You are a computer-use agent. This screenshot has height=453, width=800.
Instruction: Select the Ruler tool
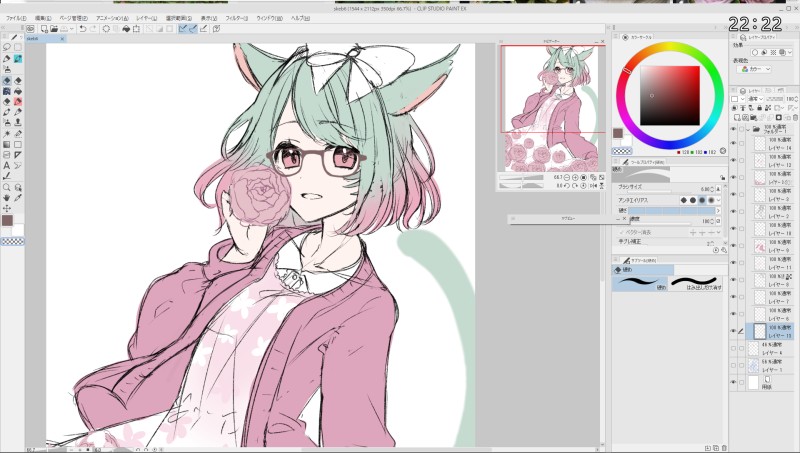[18, 155]
